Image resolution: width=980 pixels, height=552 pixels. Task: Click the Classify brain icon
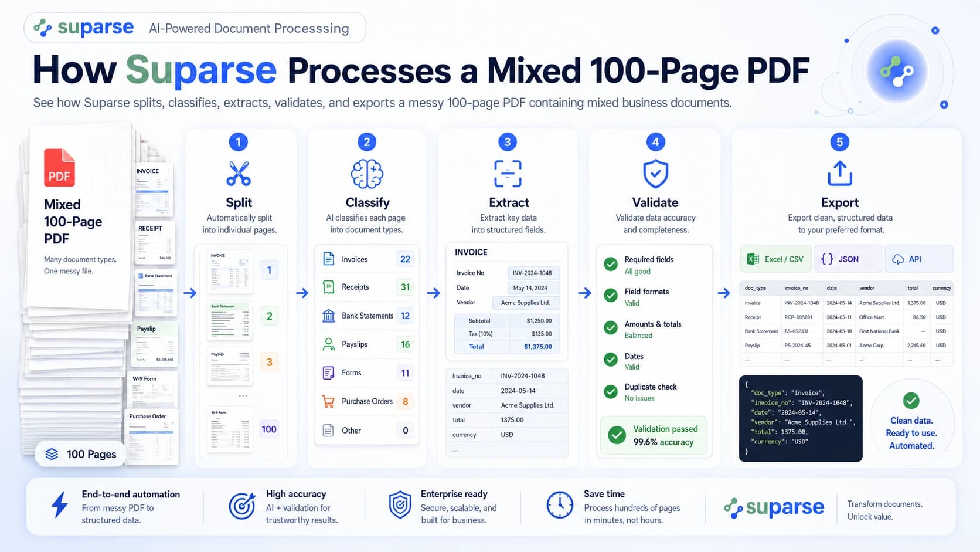pyautogui.click(x=367, y=174)
